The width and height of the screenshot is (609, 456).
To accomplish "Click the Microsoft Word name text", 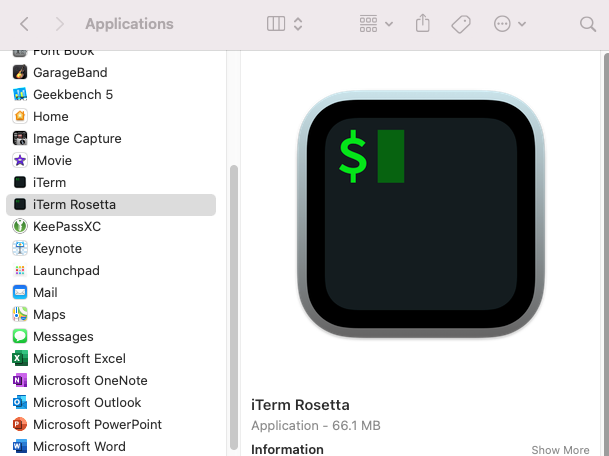I will [x=79, y=447].
